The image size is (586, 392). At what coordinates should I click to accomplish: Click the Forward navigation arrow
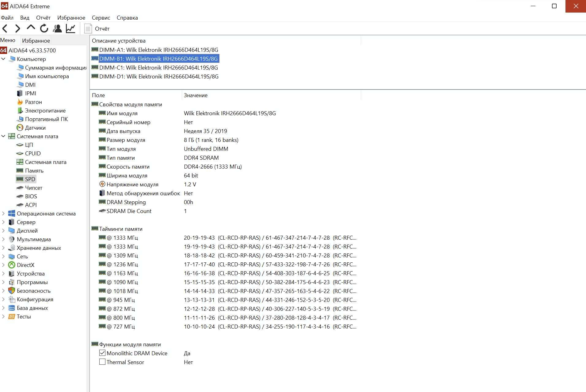[18, 29]
